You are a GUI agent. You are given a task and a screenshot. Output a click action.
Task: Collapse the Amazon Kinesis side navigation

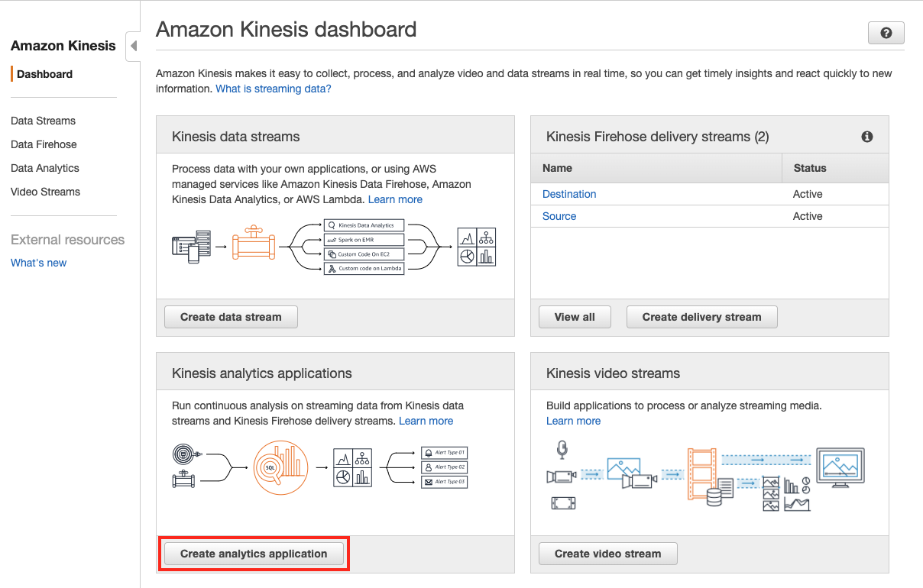(134, 46)
